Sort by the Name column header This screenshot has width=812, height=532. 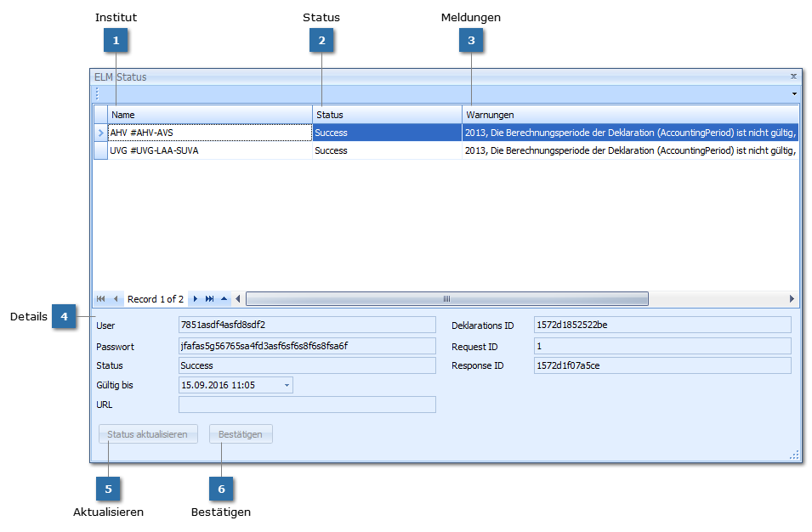[x=209, y=115]
